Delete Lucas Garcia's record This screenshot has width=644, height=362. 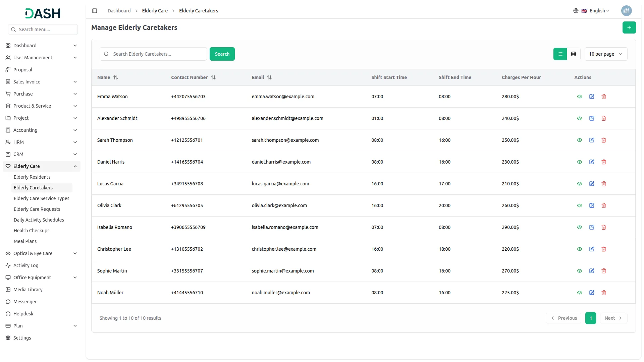coord(604,184)
